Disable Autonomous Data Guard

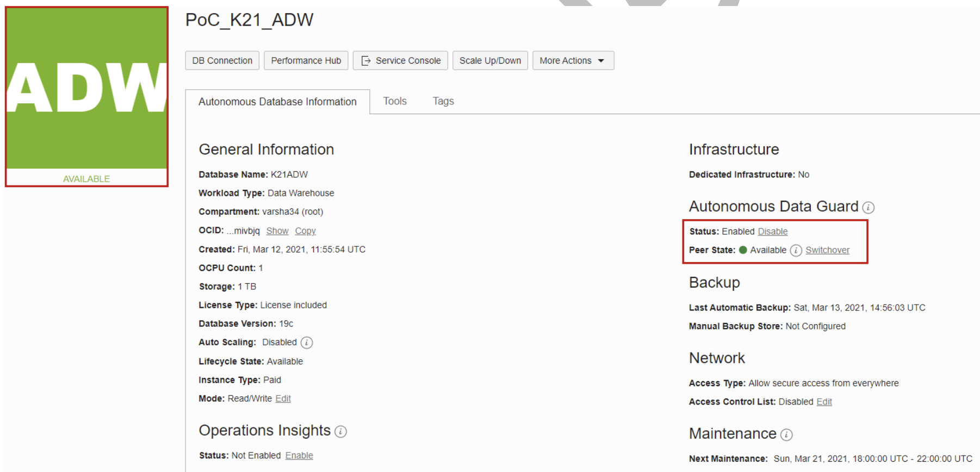click(x=772, y=232)
